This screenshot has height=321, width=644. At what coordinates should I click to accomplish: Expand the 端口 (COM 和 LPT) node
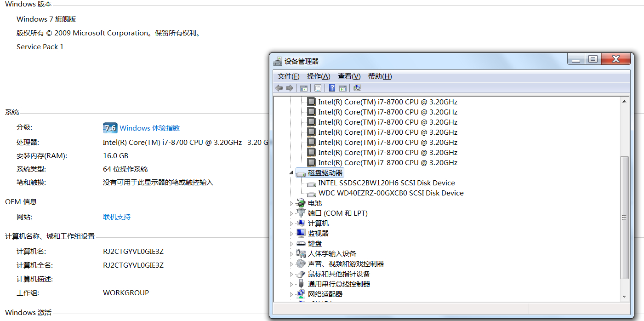[x=291, y=213]
